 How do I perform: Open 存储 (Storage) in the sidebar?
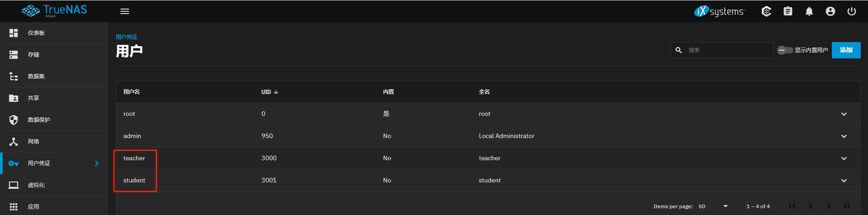[33, 55]
